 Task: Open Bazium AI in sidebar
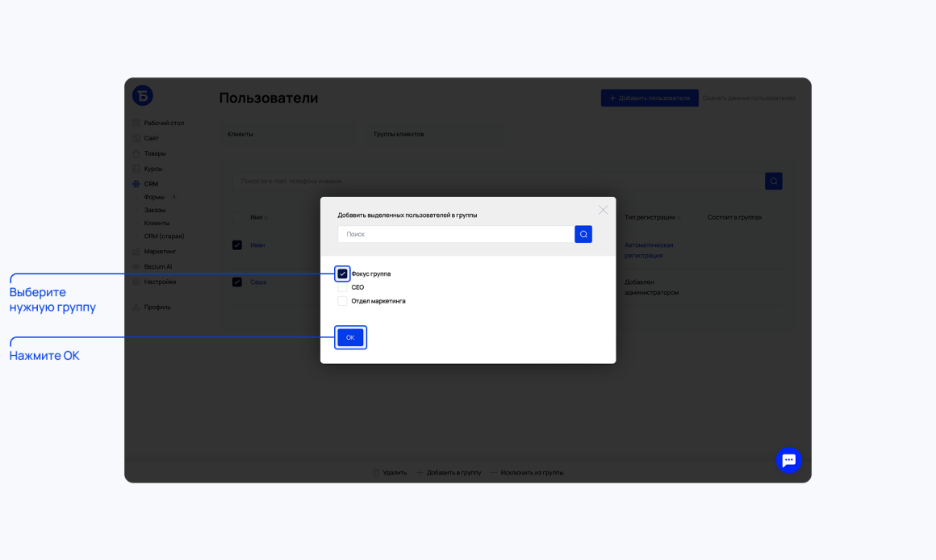pyautogui.click(x=157, y=267)
